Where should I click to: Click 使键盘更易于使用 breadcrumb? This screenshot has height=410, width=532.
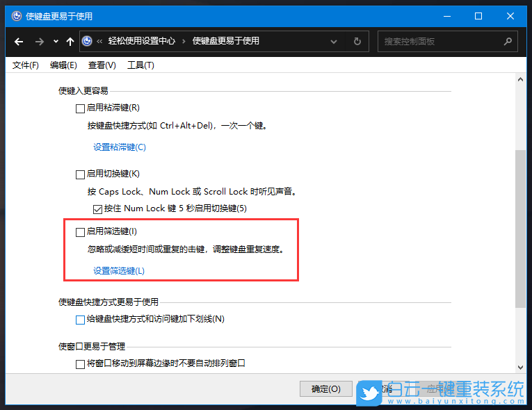click(226, 41)
